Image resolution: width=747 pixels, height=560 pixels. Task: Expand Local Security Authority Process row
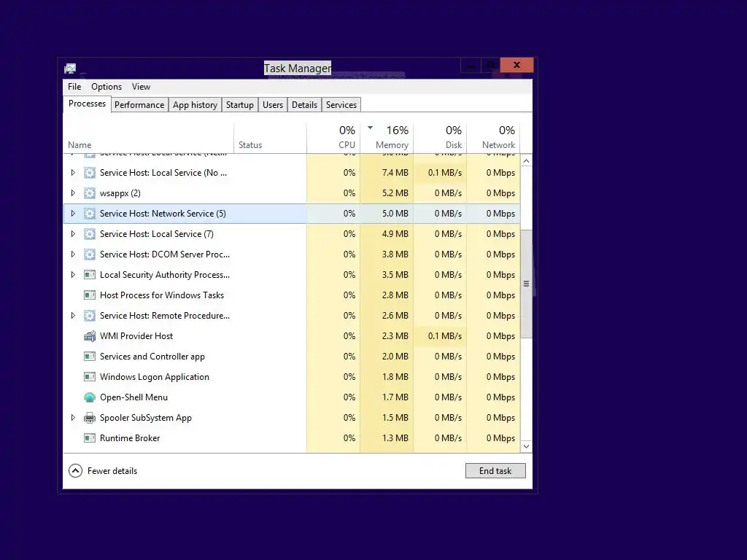tap(73, 275)
